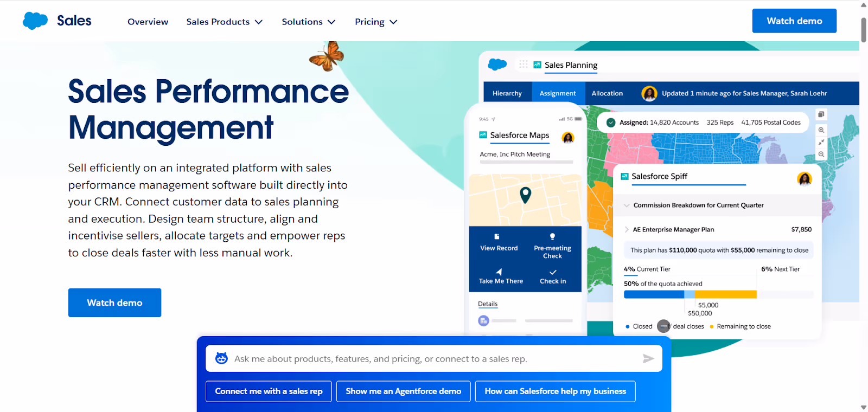Click the Sales Planning title text
This screenshot has height=412, width=868.
(571, 65)
